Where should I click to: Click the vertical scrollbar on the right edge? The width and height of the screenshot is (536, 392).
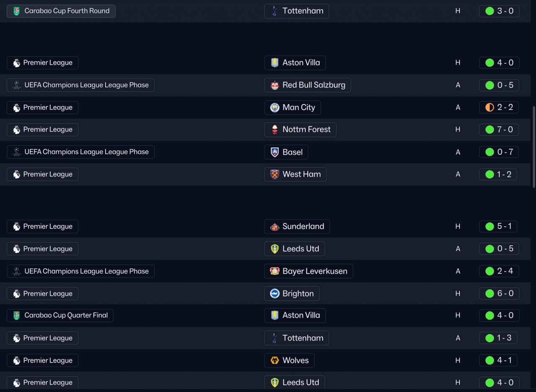[533, 147]
